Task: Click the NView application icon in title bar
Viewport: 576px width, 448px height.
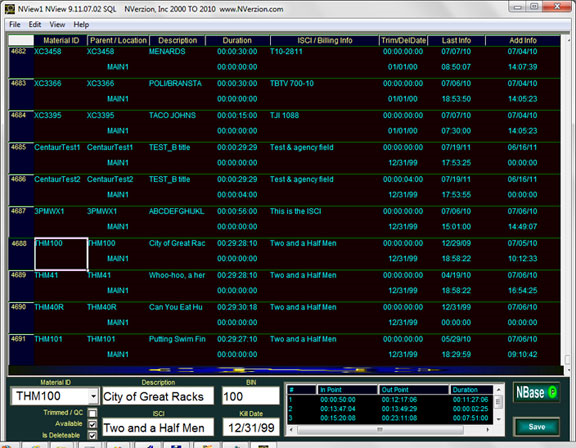Action: pos(10,9)
